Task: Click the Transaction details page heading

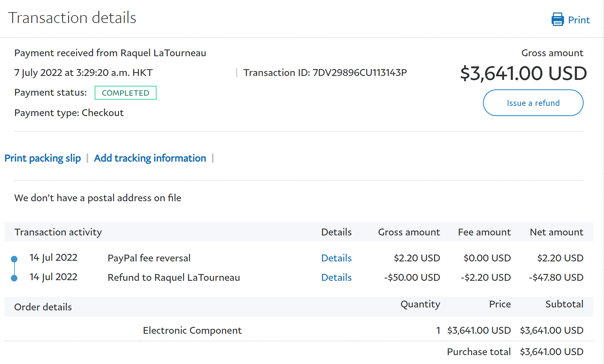Action: click(72, 18)
